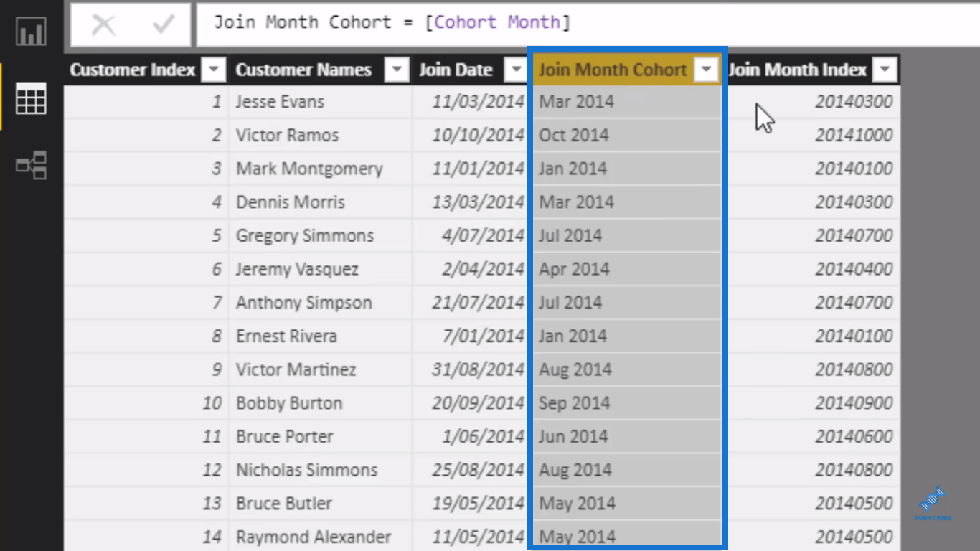
Task: Select the Customer Index column header
Action: pos(132,70)
